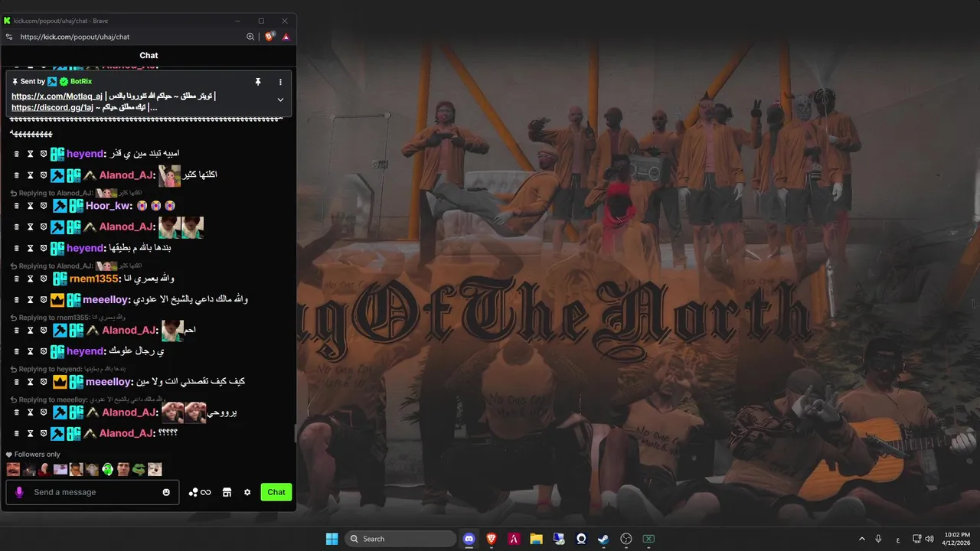The image size is (980, 551).
Task: Open site settings icon left of URL
Action: click(x=9, y=37)
